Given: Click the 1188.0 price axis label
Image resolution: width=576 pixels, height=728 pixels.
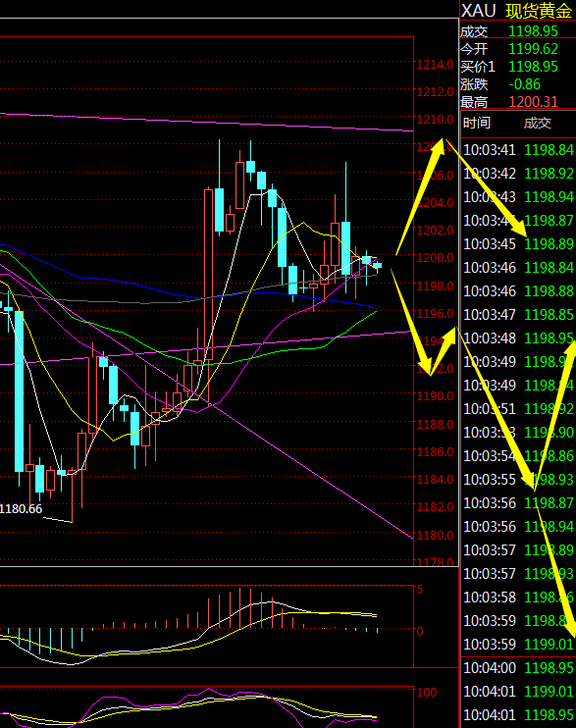Looking at the screenshot, I should pos(435,425).
